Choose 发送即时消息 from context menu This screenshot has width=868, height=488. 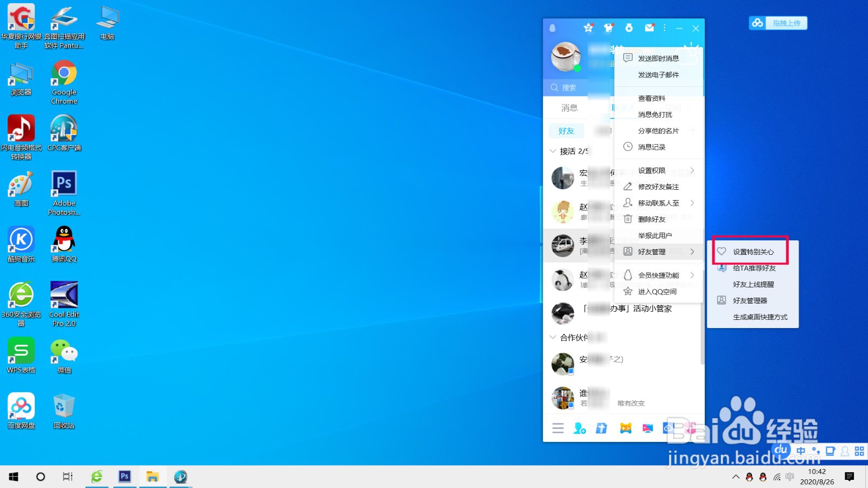click(659, 58)
